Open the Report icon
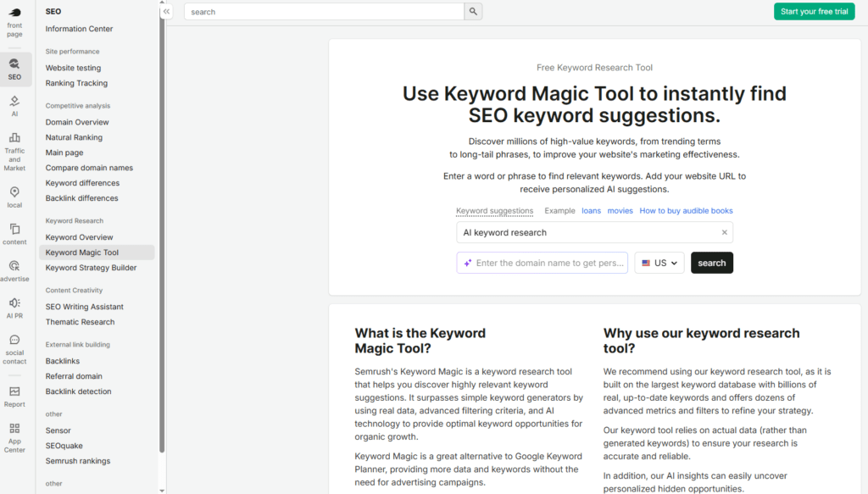Viewport: 868px width, 494px height. click(14, 391)
